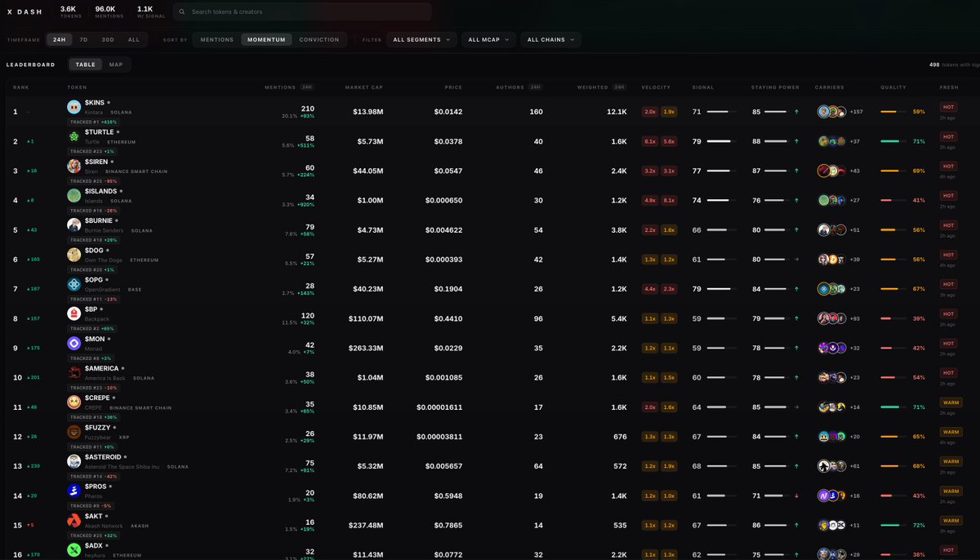Screen dimensions: 980x560
Task: Click the Price column header
Action: pyautogui.click(x=453, y=87)
